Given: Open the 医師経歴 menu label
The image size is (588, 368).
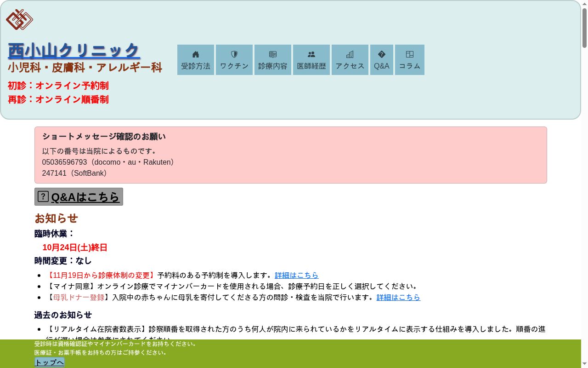Looking at the screenshot, I should [x=311, y=66].
